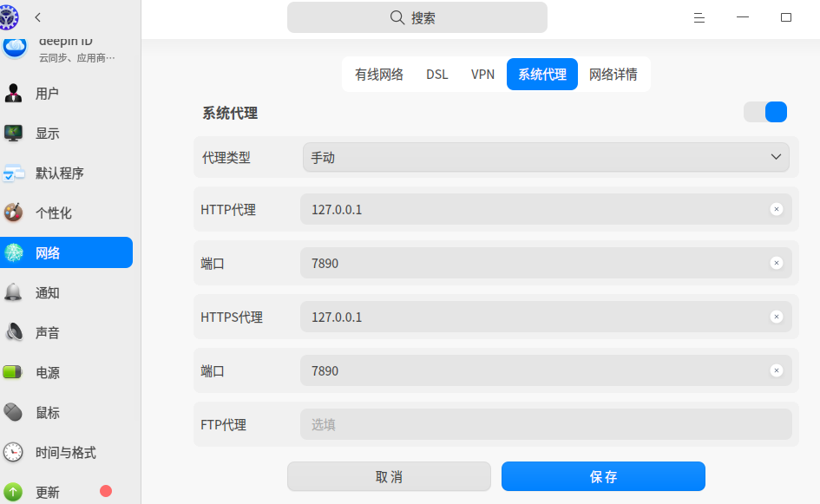
Task: Switch to the DSL tab
Action: point(437,75)
